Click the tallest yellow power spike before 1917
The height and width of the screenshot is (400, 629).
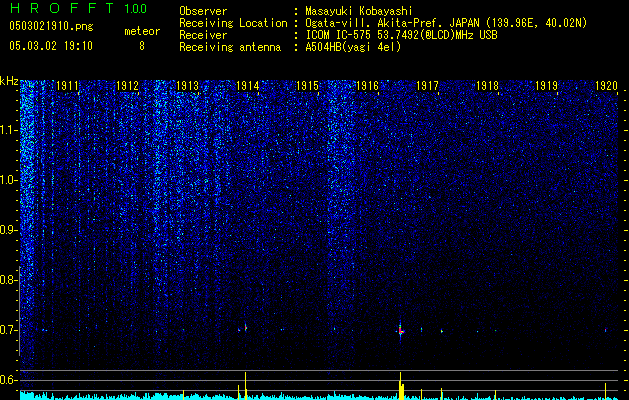[x=400, y=385]
